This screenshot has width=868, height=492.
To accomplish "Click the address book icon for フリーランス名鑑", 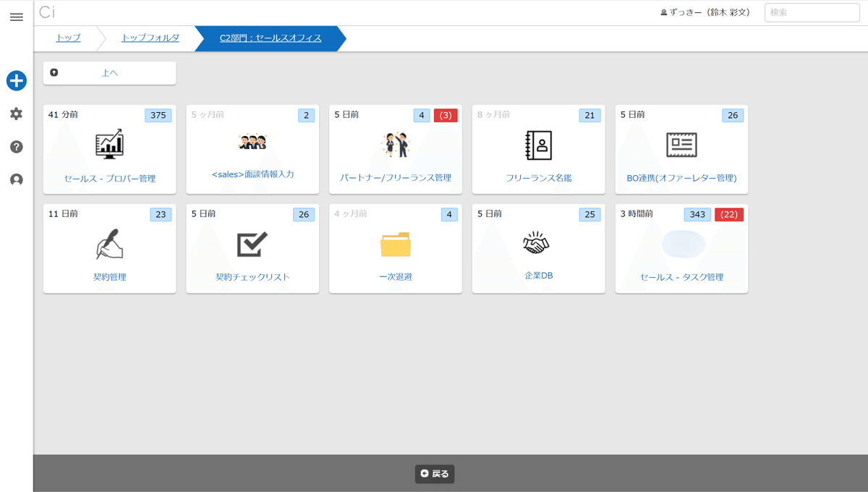I will pos(539,145).
